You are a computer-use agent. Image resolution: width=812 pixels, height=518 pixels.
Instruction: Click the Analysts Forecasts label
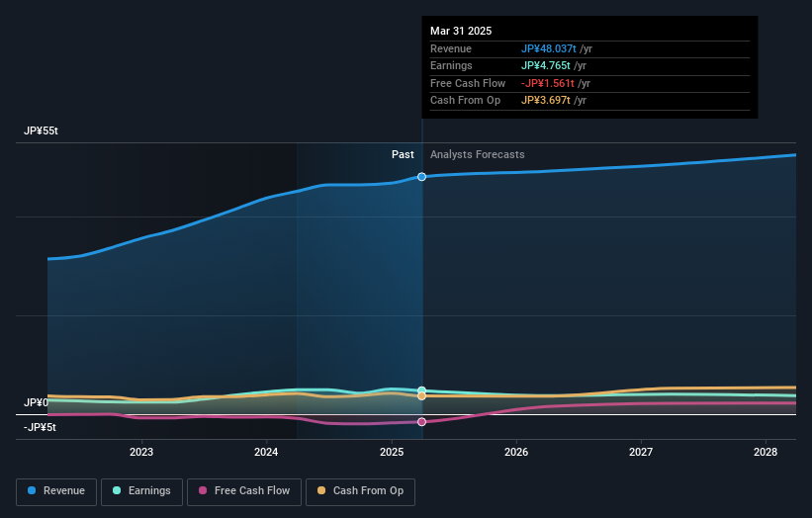click(x=477, y=155)
